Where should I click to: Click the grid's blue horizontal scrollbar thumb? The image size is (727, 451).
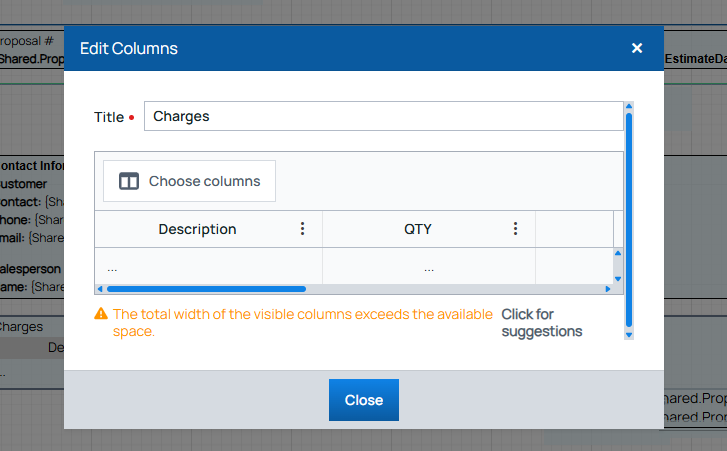point(192,289)
